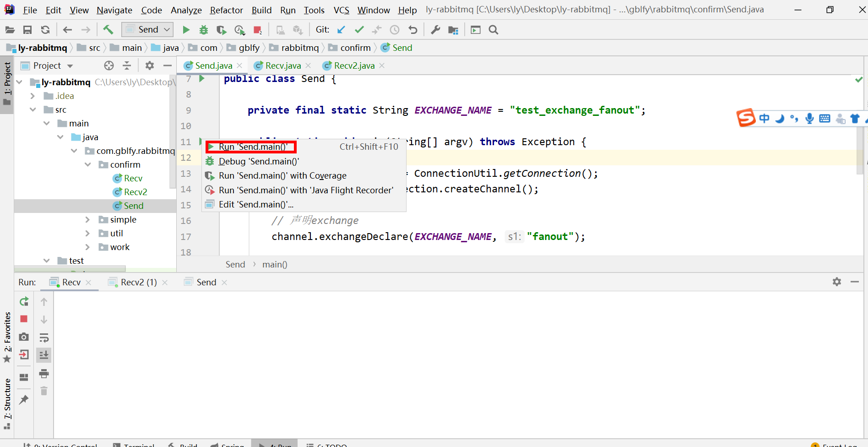Click the Build project hammer icon
Screen dimensions: 868x447
coord(108,30)
